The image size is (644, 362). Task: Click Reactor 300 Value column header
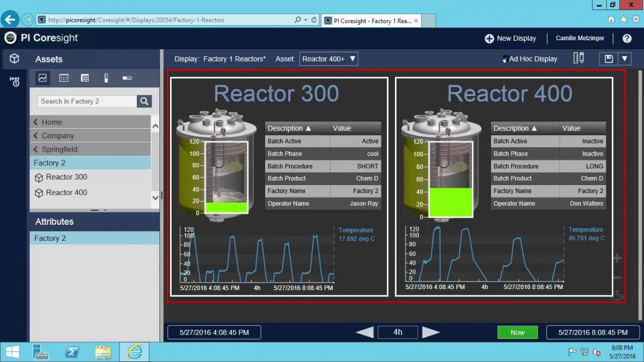(x=356, y=128)
